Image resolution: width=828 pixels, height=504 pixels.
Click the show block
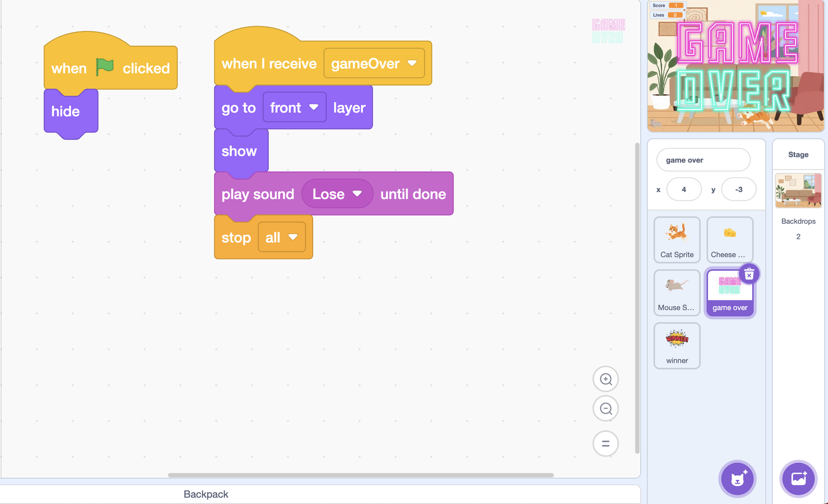click(x=241, y=151)
